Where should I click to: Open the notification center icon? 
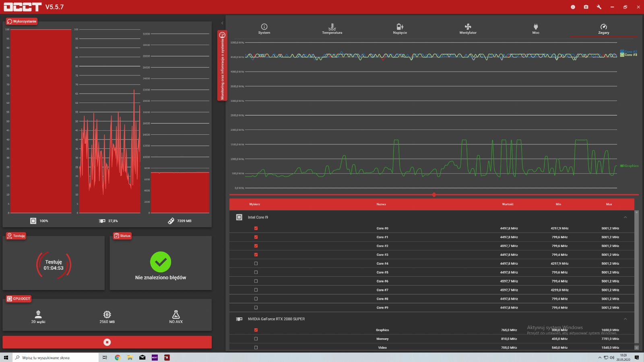(637, 358)
